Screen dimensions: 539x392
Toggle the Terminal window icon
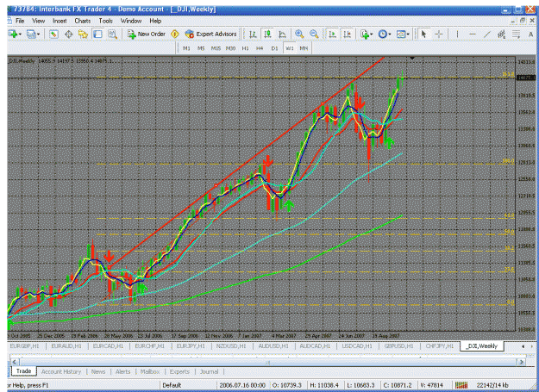click(x=97, y=34)
